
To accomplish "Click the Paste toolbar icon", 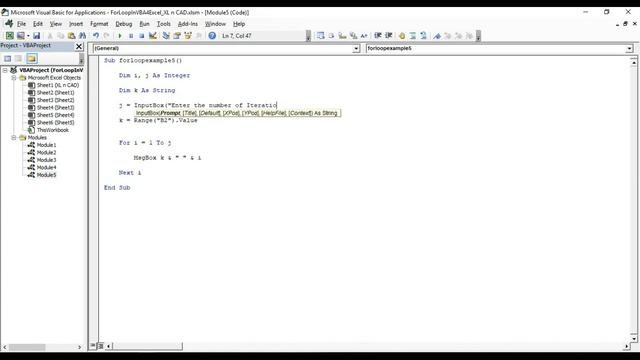I will tap(71, 36).
